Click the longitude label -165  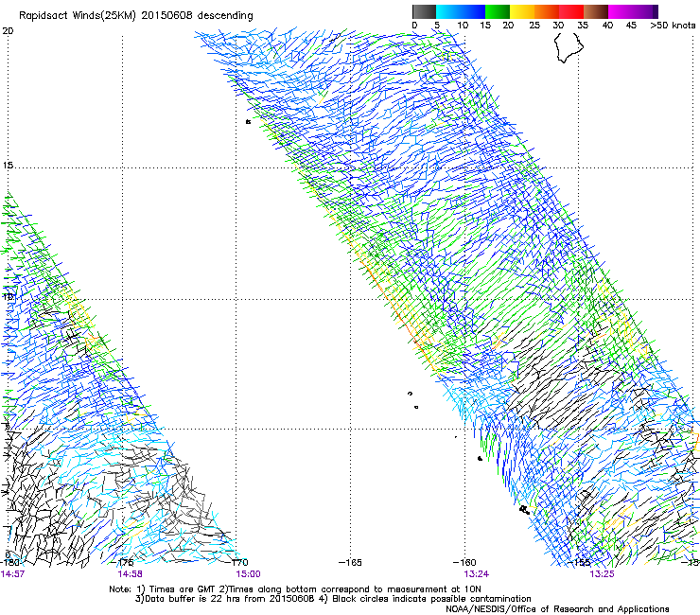[350, 562]
